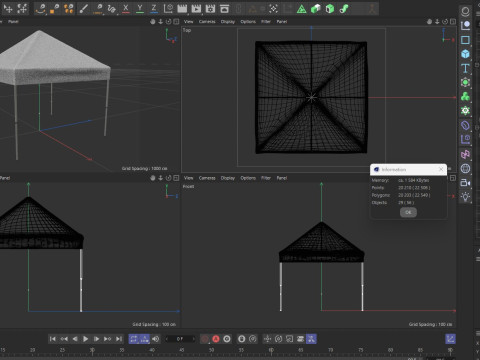Screen dimensions: 480x360
Task: Click the Record Active Objects button
Action: [205, 339]
